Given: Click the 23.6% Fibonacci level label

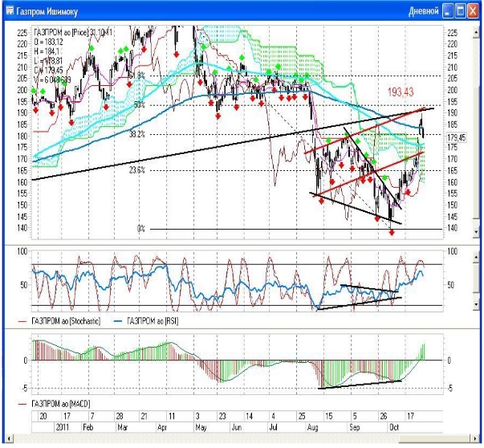Looking at the screenshot, I should pyautogui.click(x=137, y=170).
